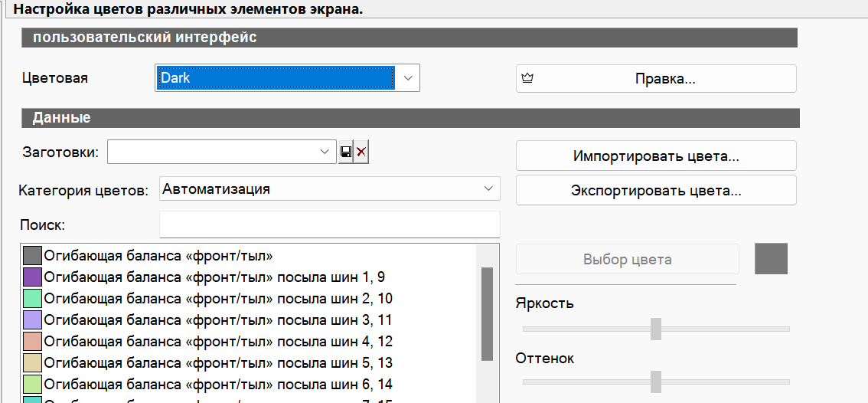Click inside the Поиск search field
Image resolution: width=868 pixels, height=403 pixels.
(x=329, y=224)
